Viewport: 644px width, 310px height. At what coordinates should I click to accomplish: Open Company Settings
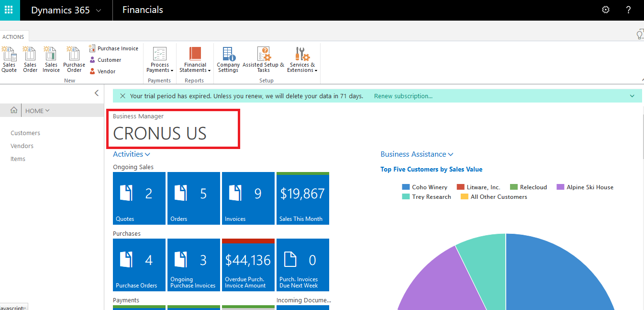(x=228, y=60)
